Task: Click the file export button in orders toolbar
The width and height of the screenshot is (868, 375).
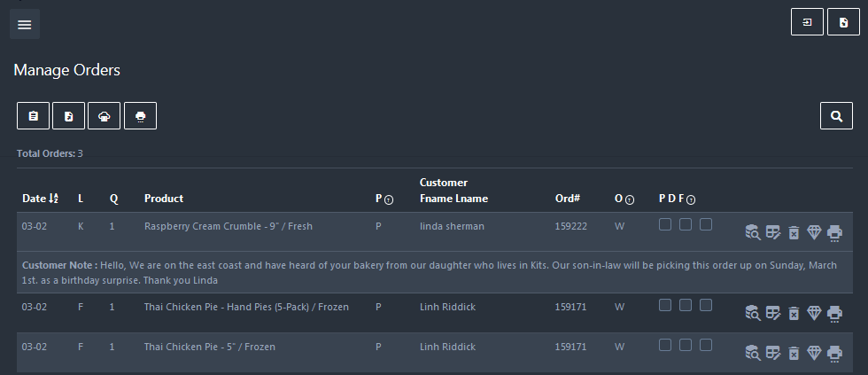Action: coord(69,116)
